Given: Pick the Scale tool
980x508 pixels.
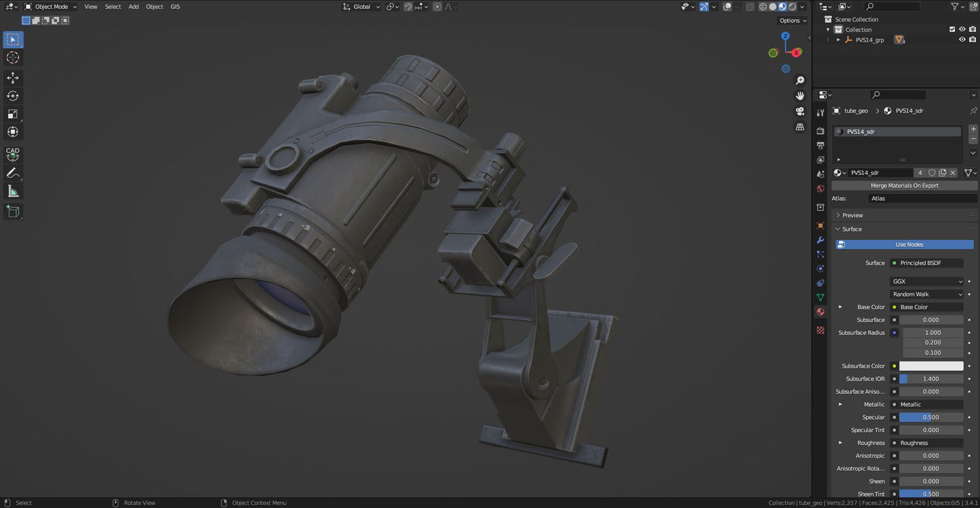Looking at the screenshot, I should 13,114.
